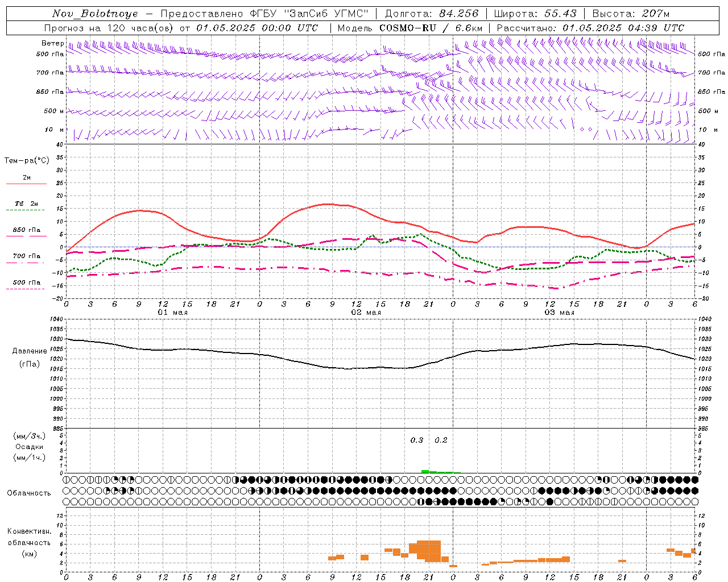Click the Ветер wind panel label
Viewport: 728px width, 582px height.
(52, 43)
